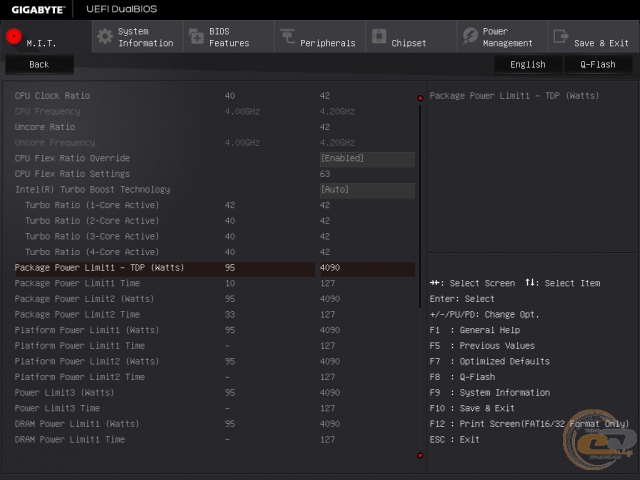Click the F9 System Information help line

pyautogui.click(x=490, y=393)
